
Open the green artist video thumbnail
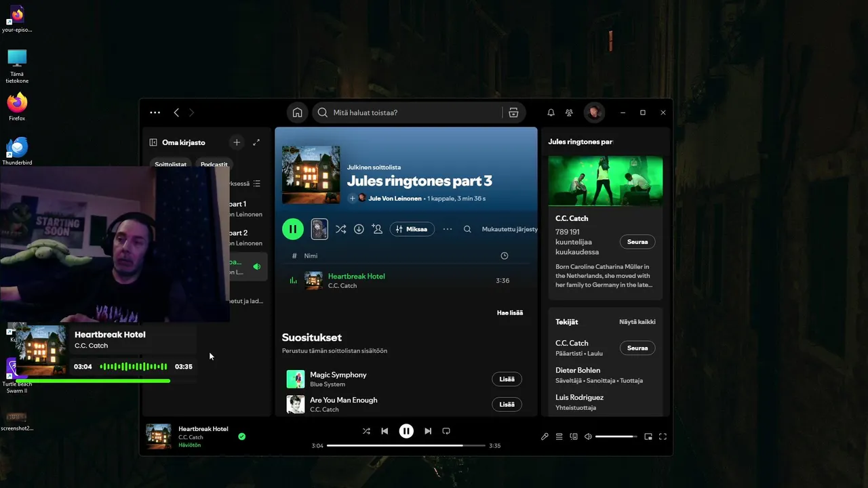tap(606, 181)
